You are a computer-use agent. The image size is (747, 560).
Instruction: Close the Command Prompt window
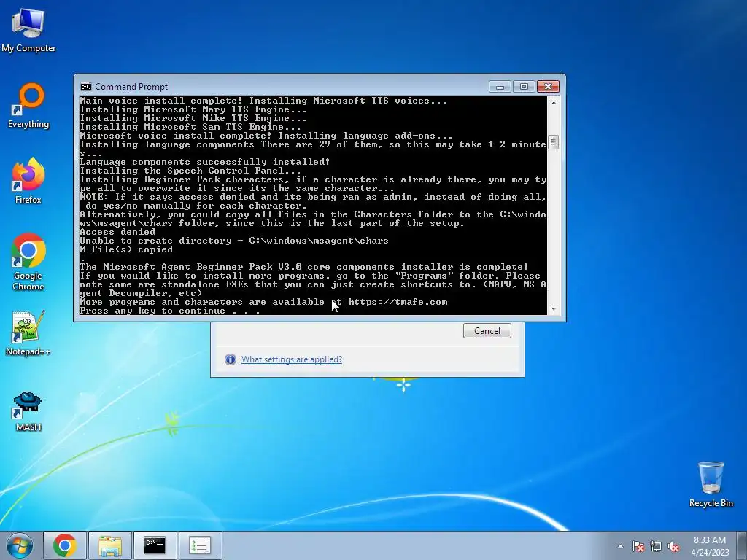click(x=549, y=87)
